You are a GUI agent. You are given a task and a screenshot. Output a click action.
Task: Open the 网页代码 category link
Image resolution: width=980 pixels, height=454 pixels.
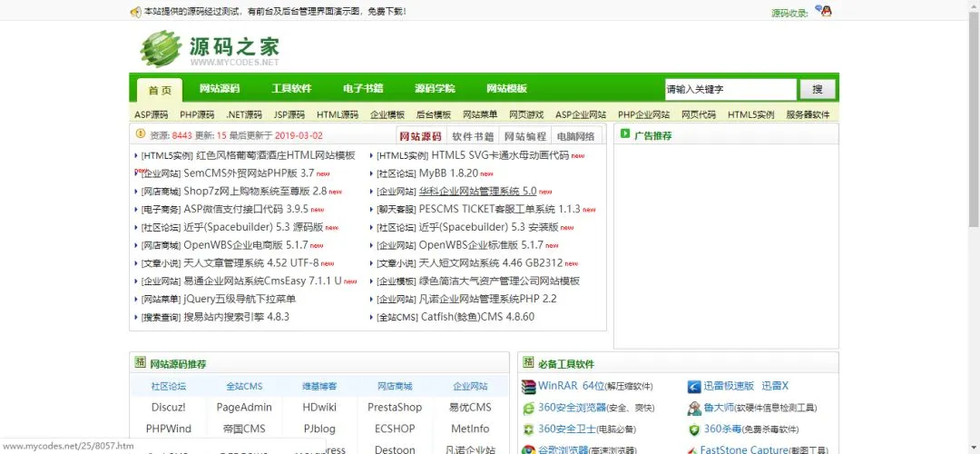point(699,115)
